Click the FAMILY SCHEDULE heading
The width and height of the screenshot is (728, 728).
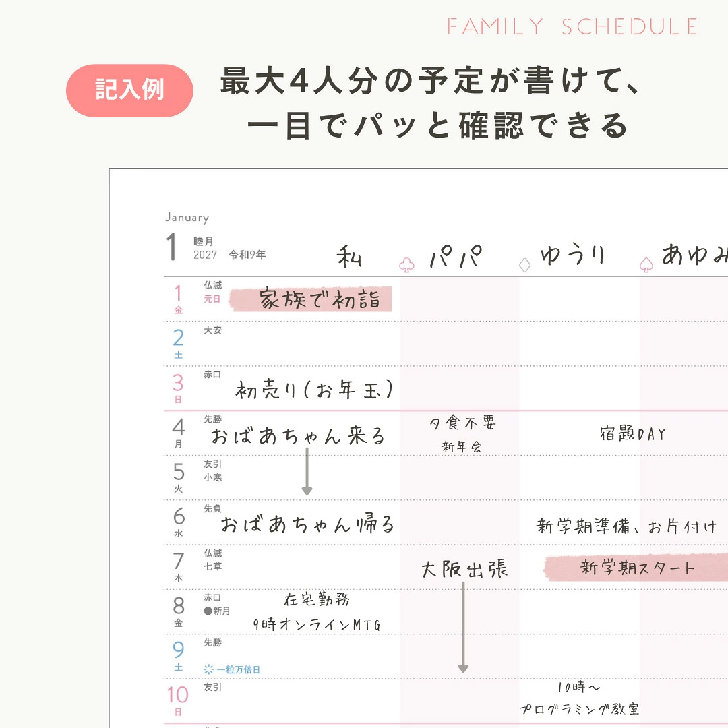pos(572,26)
